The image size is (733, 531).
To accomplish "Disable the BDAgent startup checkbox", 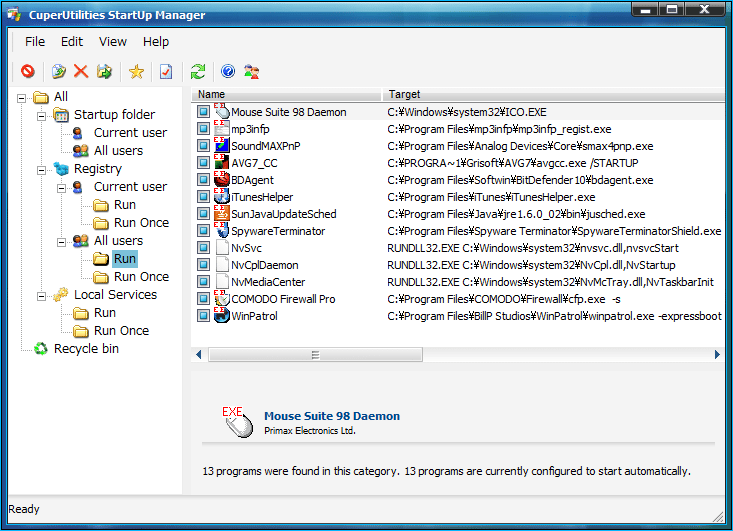I will 203,179.
